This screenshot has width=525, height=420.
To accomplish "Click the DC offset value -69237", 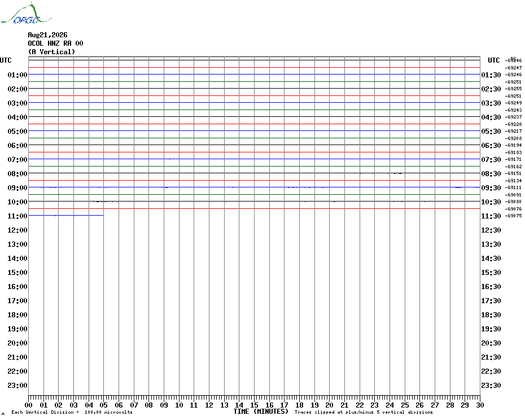I will pyautogui.click(x=513, y=117).
